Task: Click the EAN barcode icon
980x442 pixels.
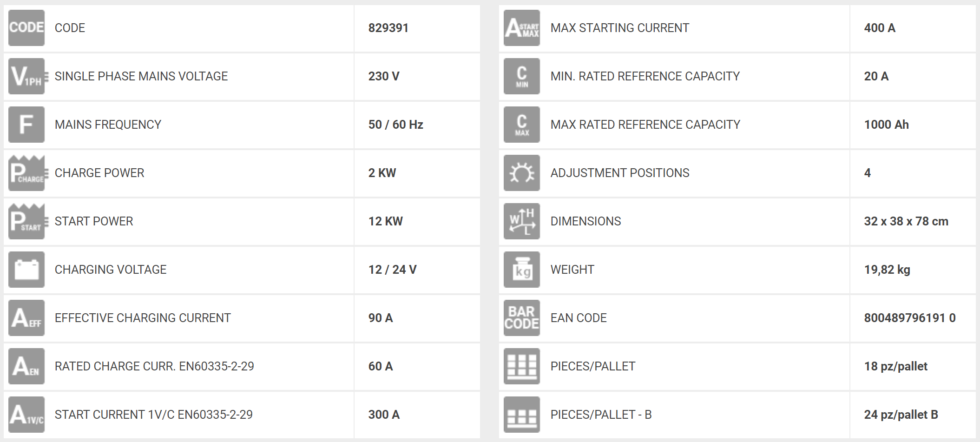Action: click(522, 318)
